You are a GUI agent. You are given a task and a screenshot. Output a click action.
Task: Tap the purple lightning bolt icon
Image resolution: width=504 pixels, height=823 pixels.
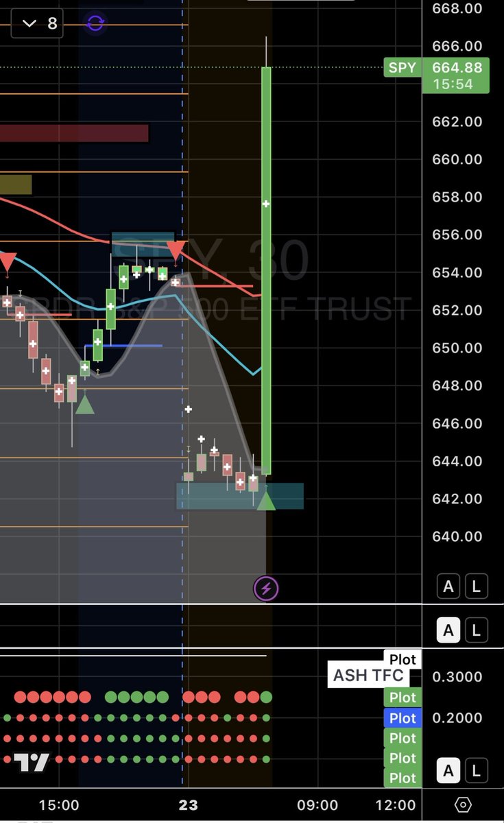[x=266, y=588]
